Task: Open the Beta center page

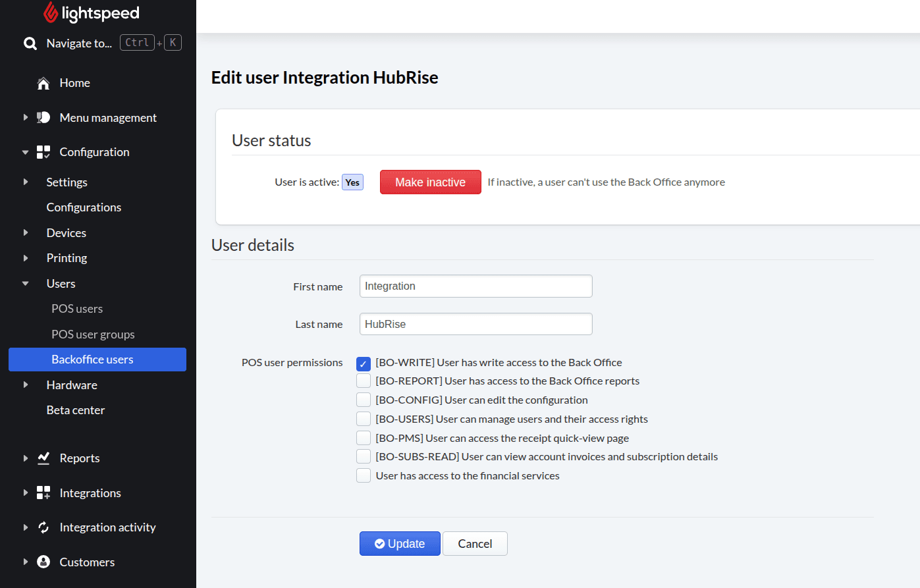Action: coord(75,410)
